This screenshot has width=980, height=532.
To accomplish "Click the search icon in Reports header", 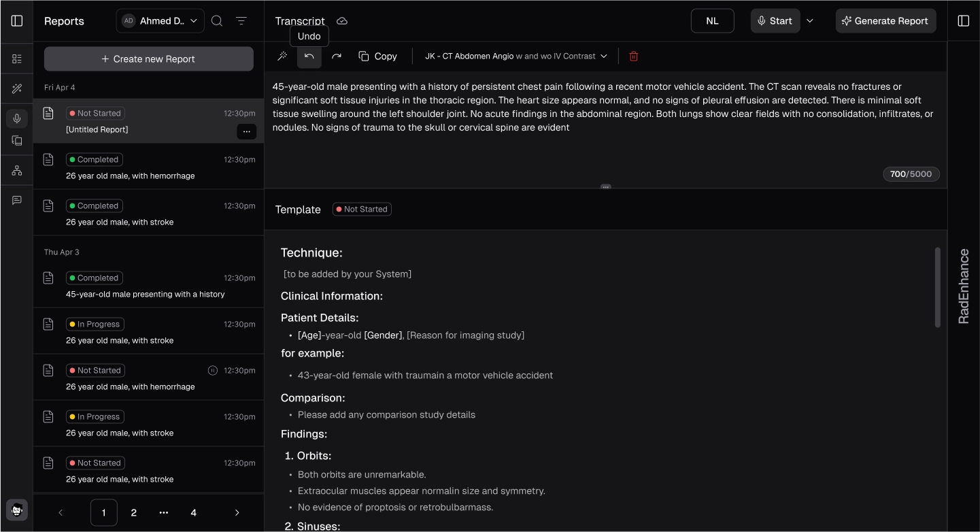I will coord(217,21).
